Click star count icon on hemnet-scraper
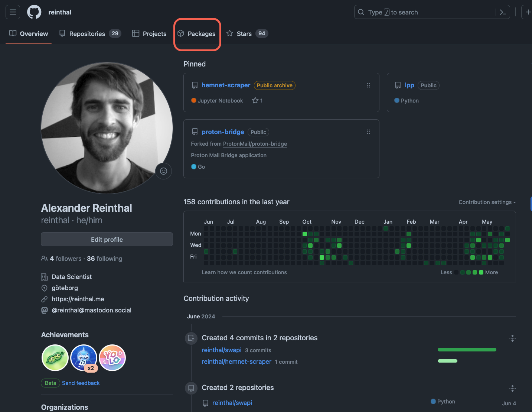This screenshot has height=412, width=532. [255, 100]
